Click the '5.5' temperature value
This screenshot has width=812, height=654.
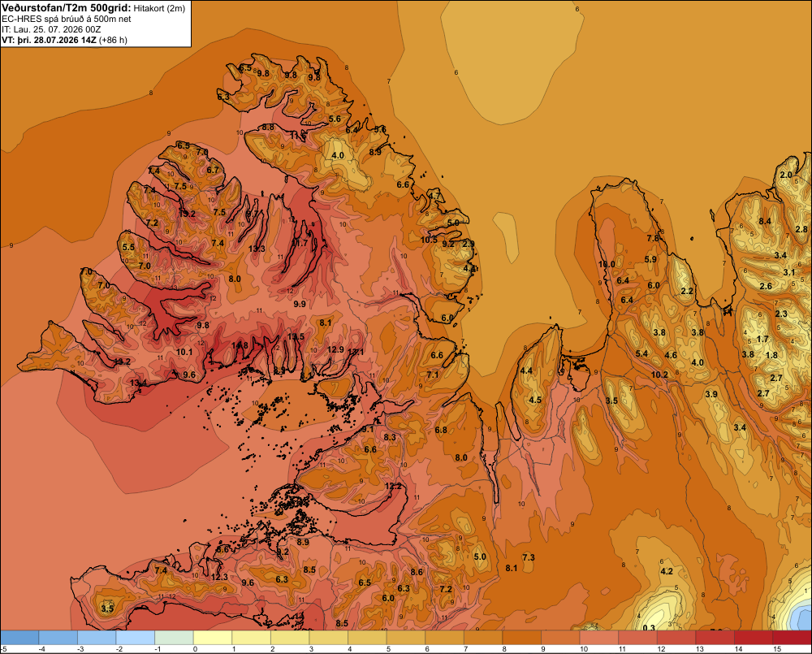(128, 248)
